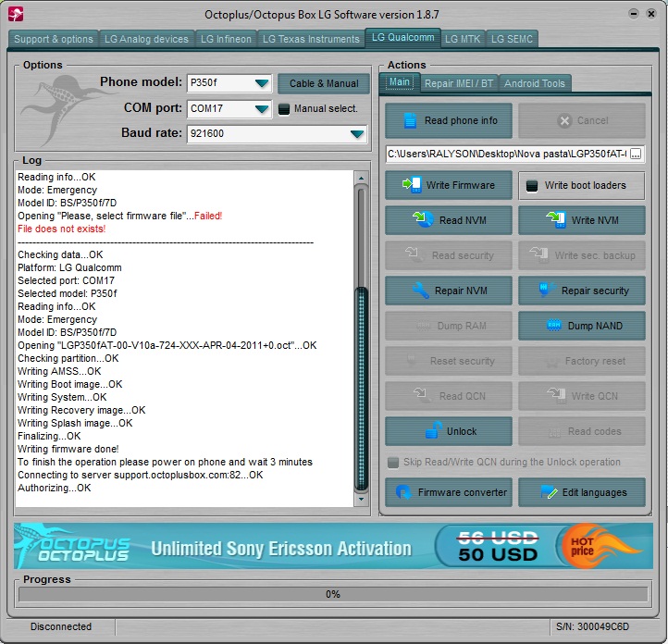Screen dimensions: 668x644
Task: Click the red 'File does not exists!' log line
Action: click(x=61, y=229)
